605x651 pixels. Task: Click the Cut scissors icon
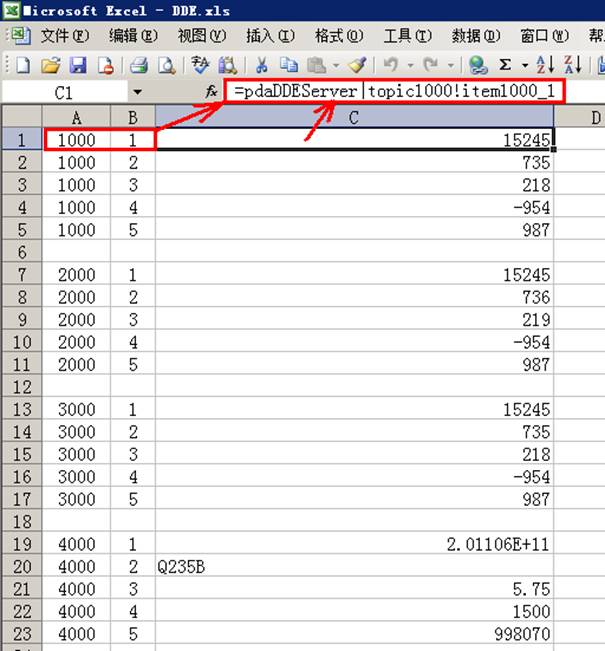(x=261, y=66)
